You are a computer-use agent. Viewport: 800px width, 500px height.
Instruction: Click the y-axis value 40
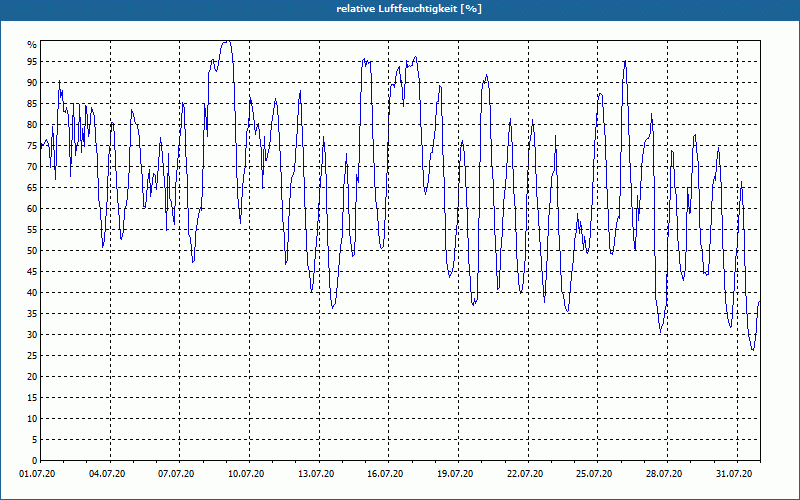pyautogui.click(x=32, y=292)
